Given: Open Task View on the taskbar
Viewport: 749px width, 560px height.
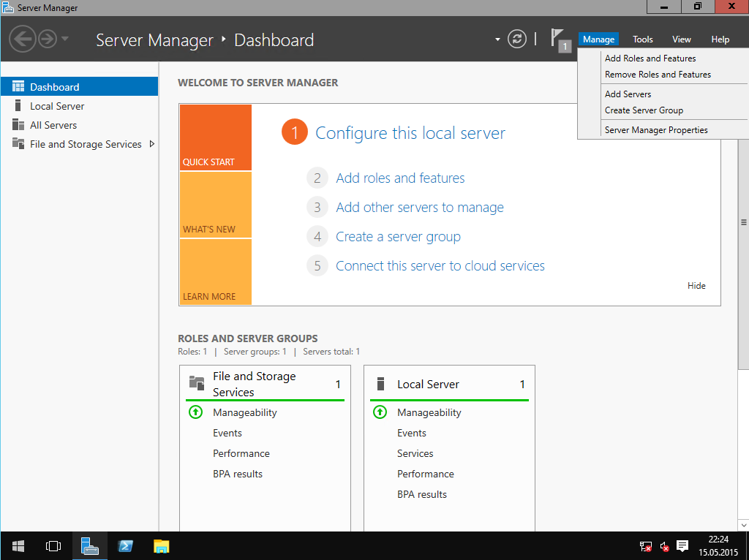Looking at the screenshot, I should pos(53,545).
